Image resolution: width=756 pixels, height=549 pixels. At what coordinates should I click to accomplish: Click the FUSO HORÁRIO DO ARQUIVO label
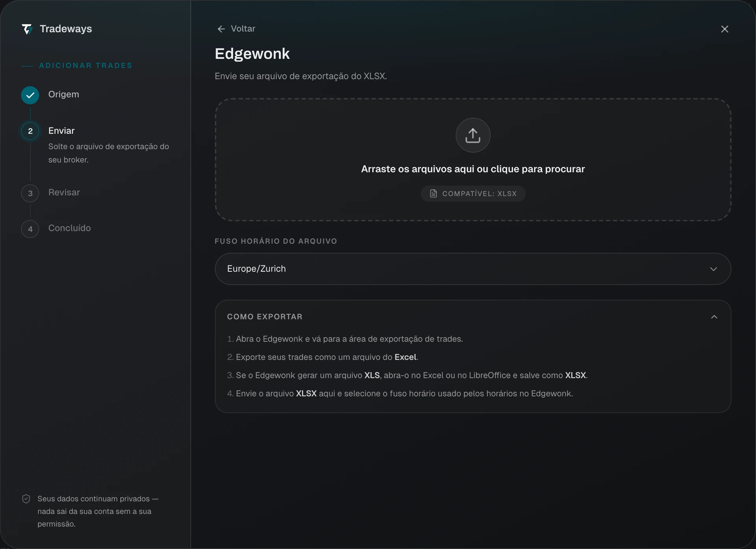276,241
